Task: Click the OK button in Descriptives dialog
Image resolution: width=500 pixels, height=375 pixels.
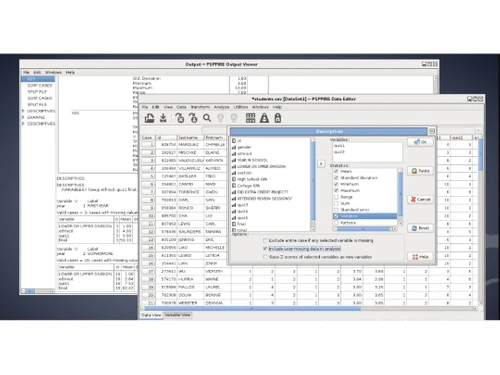Action: 420,142
